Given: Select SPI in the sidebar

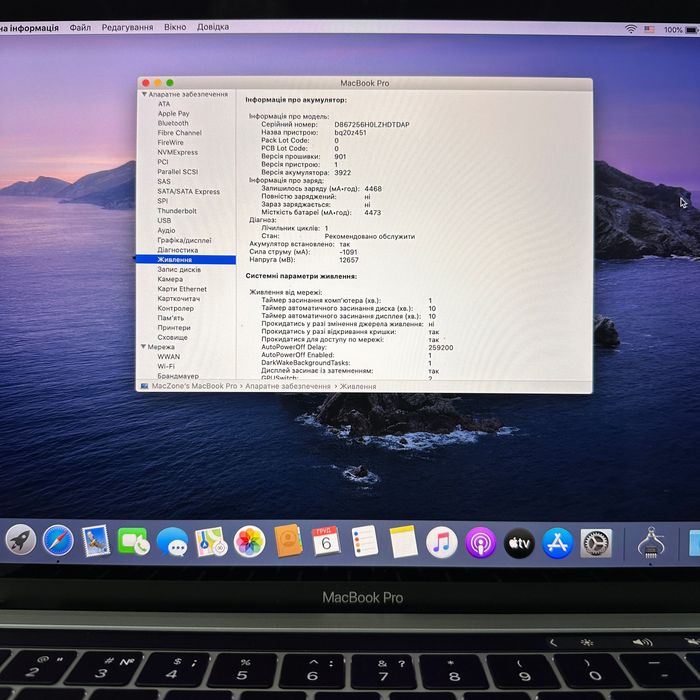Looking at the screenshot, I should pyautogui.click(x=162, y=201).
